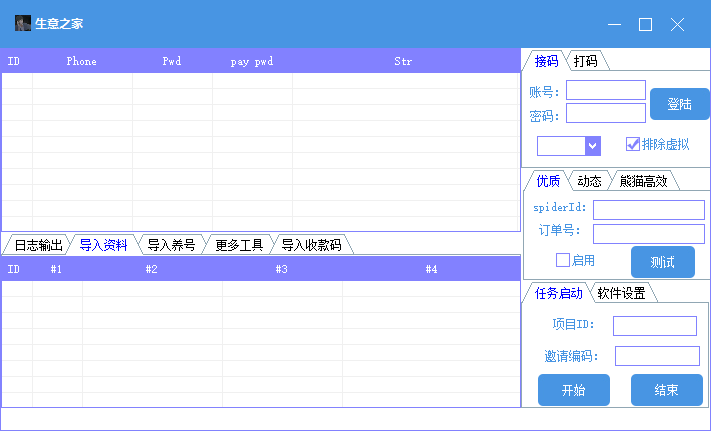Click the 项目ID input field
The image size is (711, 431).
pyautogui.click(x=655, y=326)
